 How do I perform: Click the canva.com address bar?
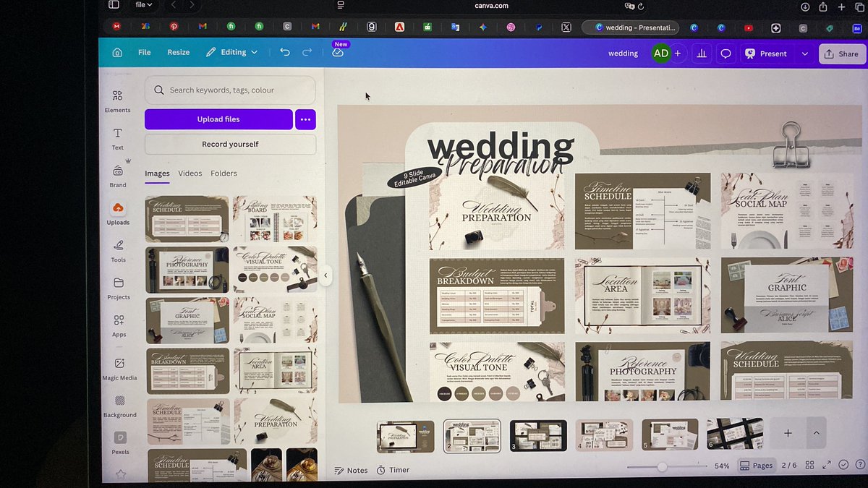click(492, 6)
